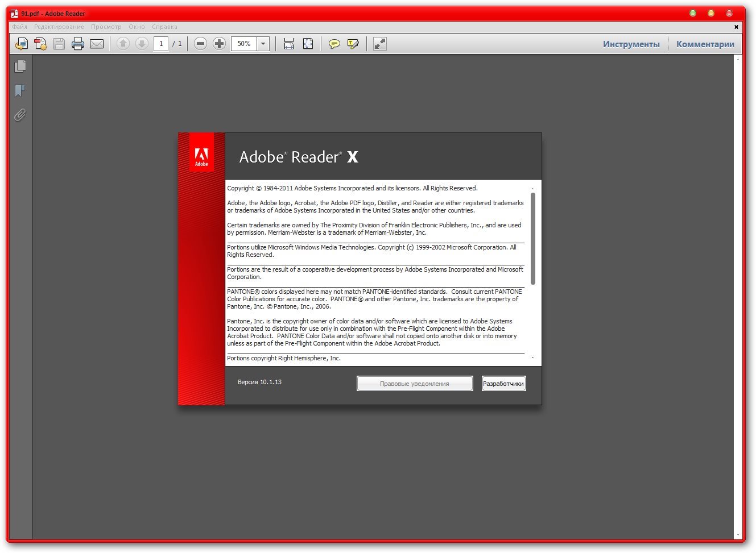Open the Окно menu

137,27
